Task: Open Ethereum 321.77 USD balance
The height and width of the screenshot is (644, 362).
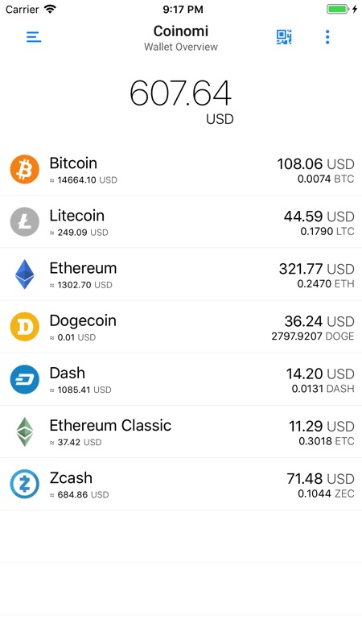Action: [x=316, y=269]
